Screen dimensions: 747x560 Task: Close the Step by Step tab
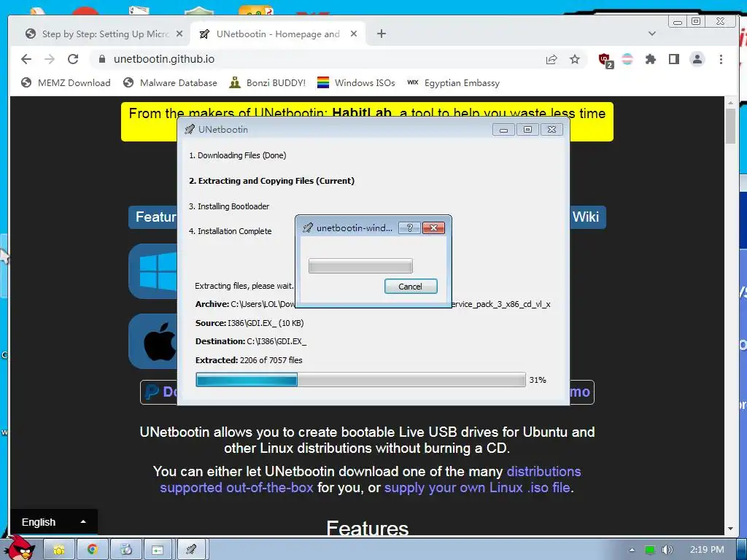[179, 34]
